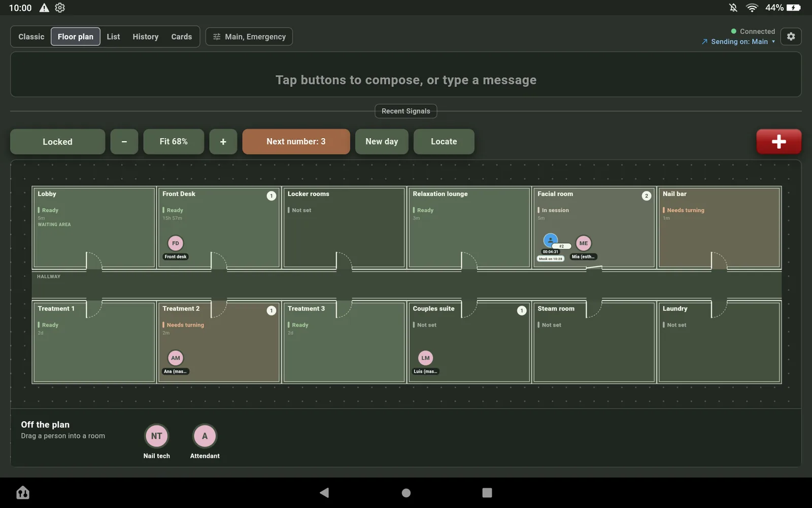Select the Steam room
Screen dimensions: 812x508
(x=594, y=342)
